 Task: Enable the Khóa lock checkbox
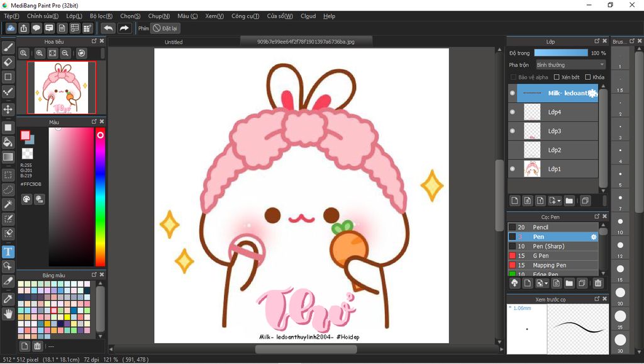[x=588, y=77]
